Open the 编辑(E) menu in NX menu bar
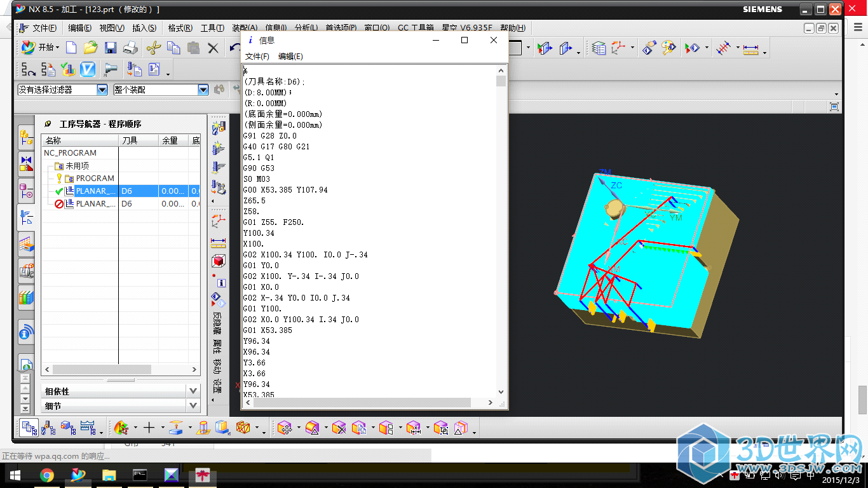The image size is (868, 488). 79,28
